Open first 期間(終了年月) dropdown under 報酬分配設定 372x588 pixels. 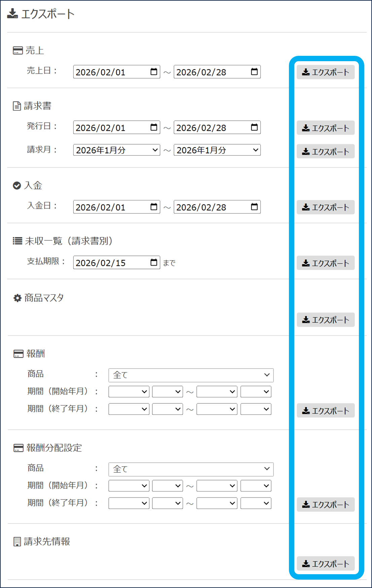tap(128, 503)
